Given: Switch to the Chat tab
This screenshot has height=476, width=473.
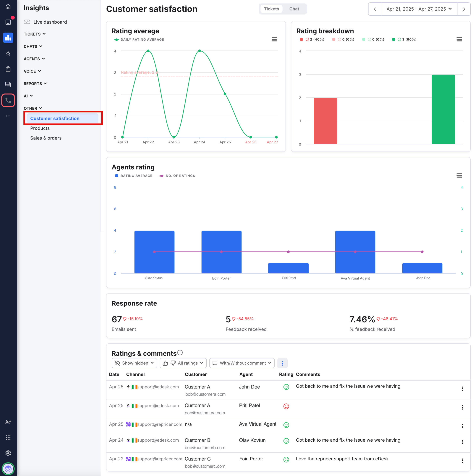Looking at the screenshot, I should tap(294, 9).
